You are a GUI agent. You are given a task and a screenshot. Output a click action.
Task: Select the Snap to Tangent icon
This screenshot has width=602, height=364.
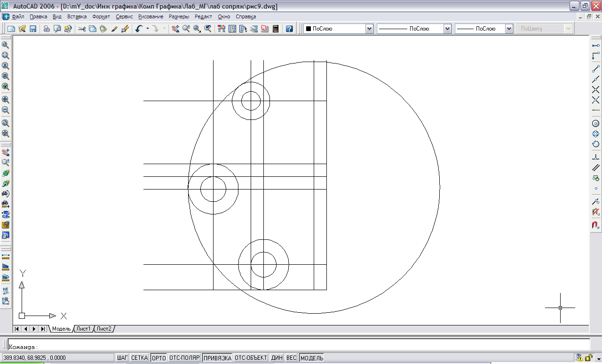pos(595,144)
